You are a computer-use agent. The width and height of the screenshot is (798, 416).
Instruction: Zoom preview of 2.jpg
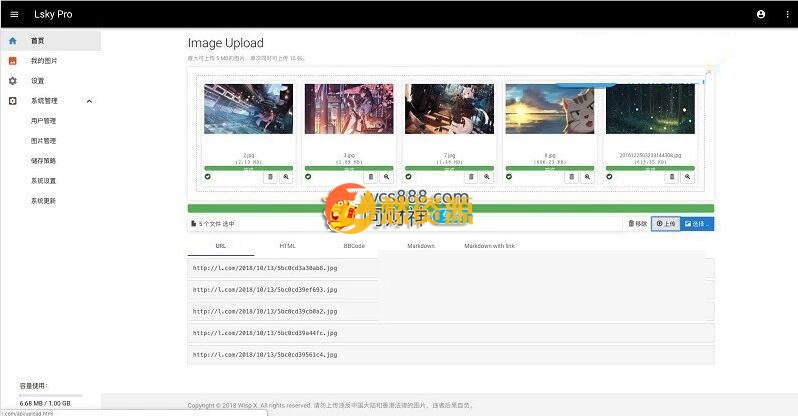(x=286, y=177)
